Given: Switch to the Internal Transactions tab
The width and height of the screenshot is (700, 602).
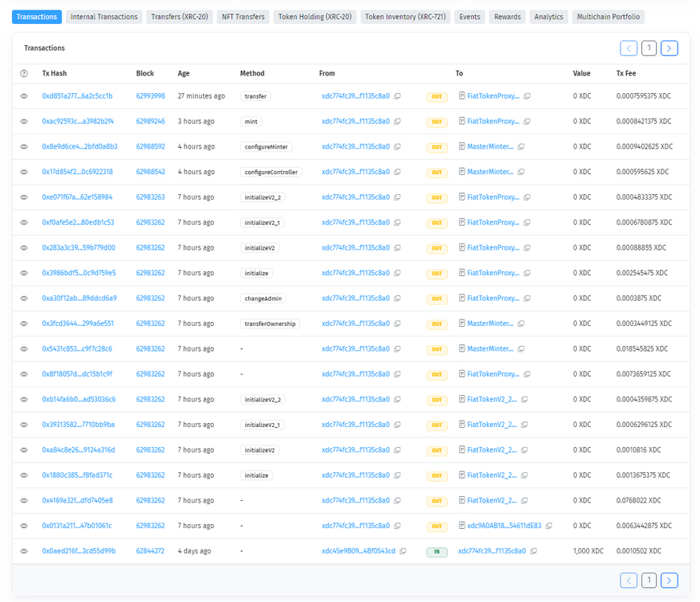Looking at the screenshot, I should [103, 17].
